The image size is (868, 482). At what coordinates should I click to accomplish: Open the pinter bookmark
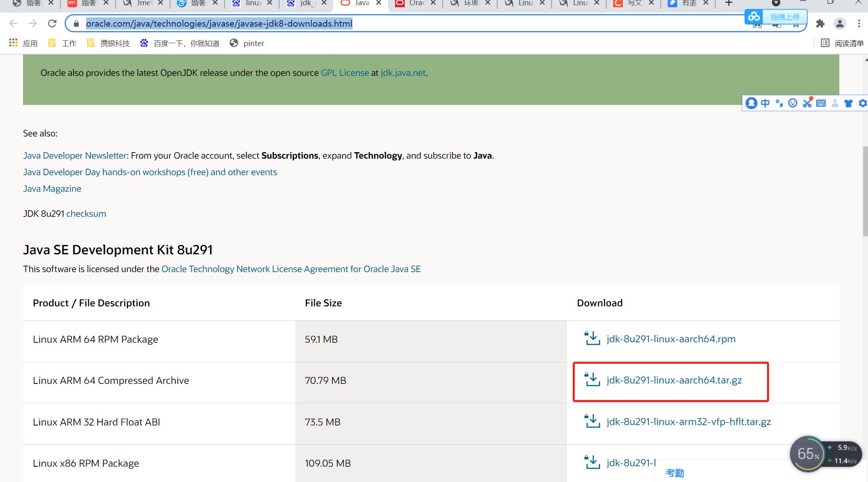click(247, 43)
